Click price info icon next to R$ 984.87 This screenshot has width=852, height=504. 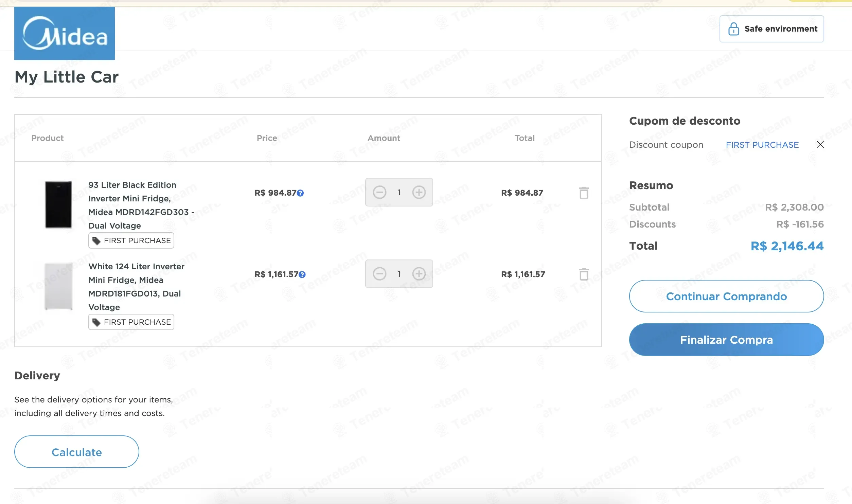tap(300, 193)
